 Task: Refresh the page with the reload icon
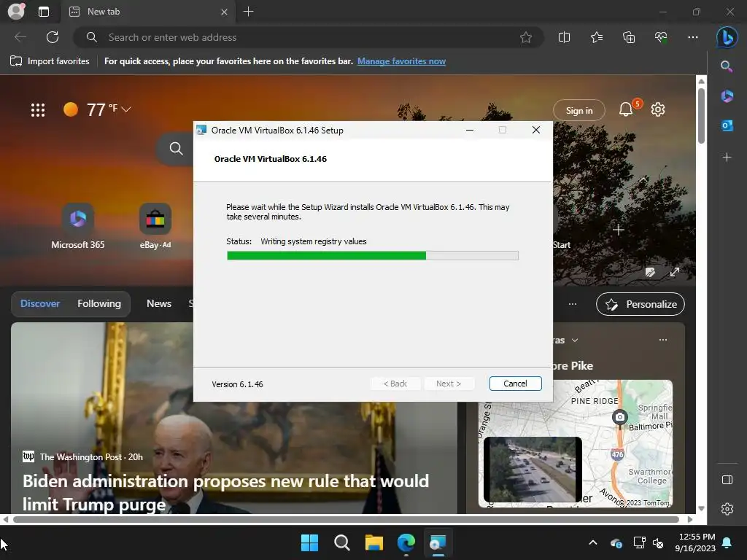pyautogui.click(x=53, y=37)
